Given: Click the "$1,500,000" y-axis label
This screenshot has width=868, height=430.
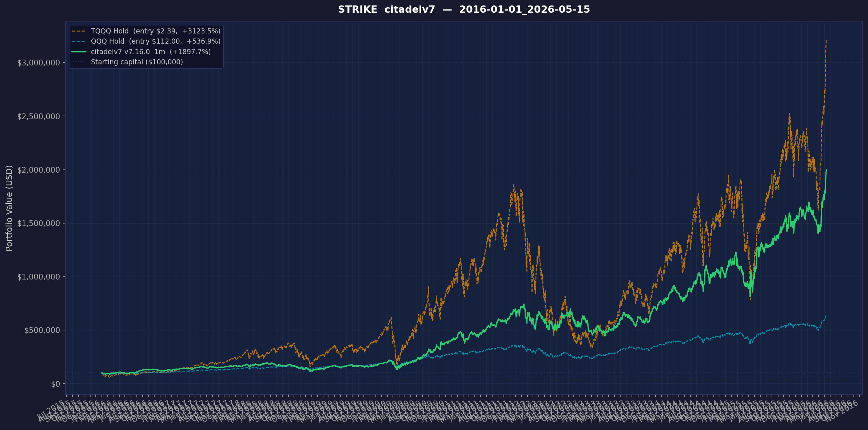Looking at the screenshot, I should (x=39, y=223).
